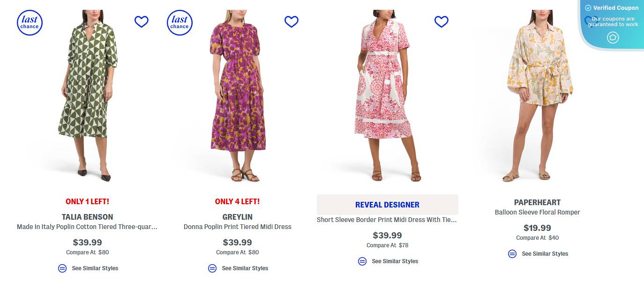This screenshot has width=644, height=281.
Task: Click the See Similar Styles icon under the Greylin dress
Action: click(x=212, y=268)
